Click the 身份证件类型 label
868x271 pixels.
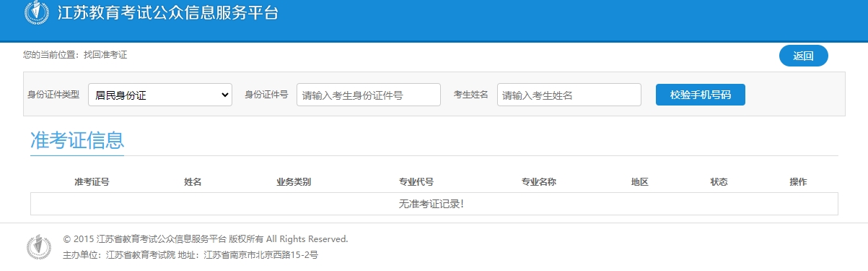click(53, 95)
